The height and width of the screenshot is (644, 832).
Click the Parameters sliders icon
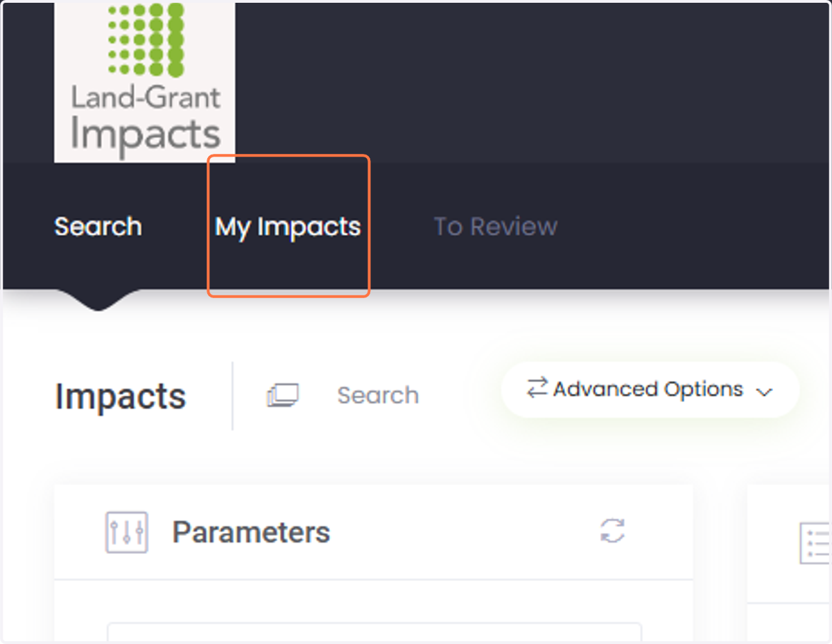[x=126, y=532]
